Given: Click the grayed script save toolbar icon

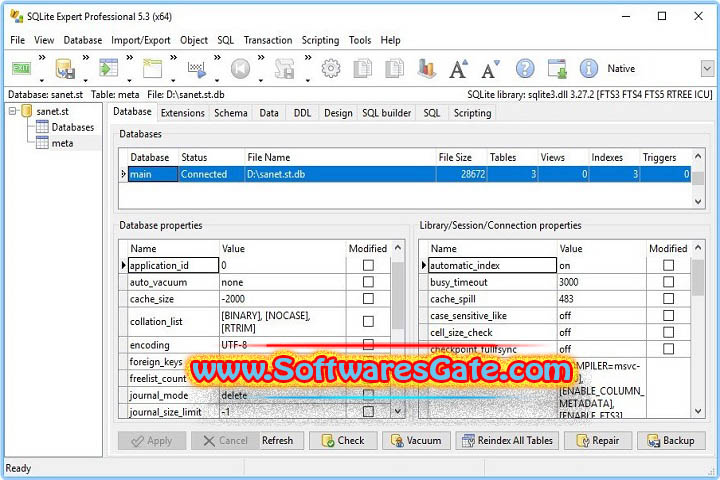Looking at the screenshot, I should coord(284,69).
